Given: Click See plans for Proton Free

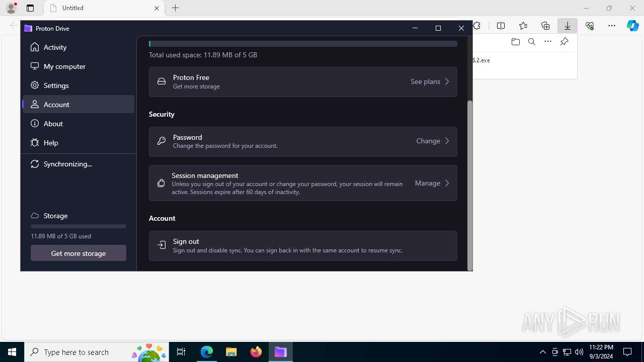Looking at the screenshot, I should tap(425, 81).
